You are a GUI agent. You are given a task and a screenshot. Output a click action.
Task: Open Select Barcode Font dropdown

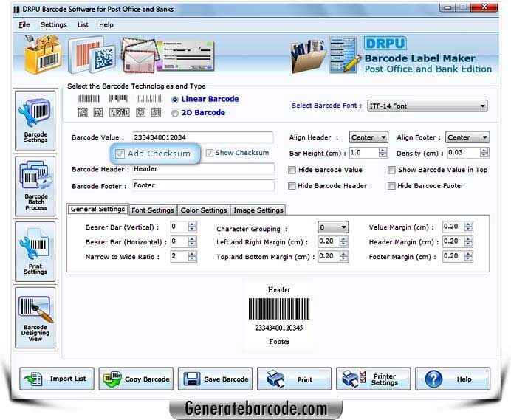[428, 106]
